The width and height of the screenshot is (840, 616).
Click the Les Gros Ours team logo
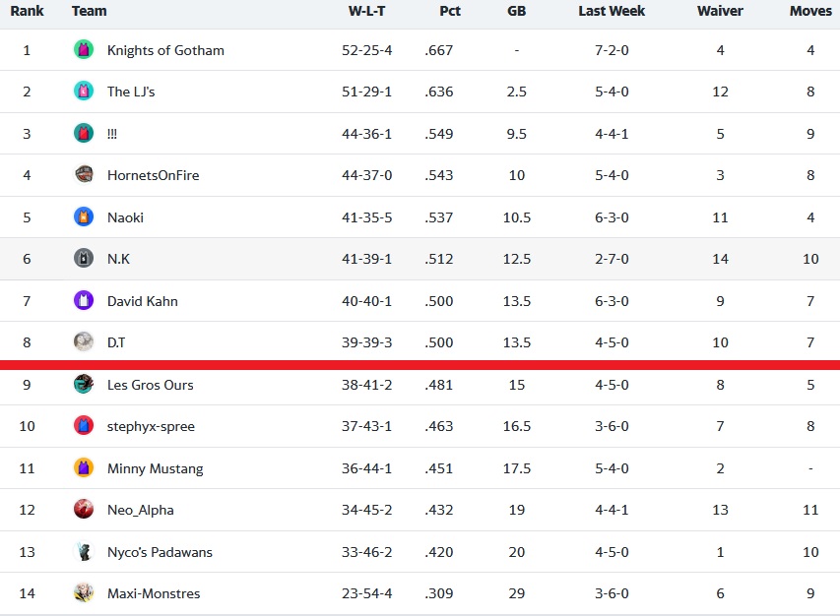coord(84,385)
